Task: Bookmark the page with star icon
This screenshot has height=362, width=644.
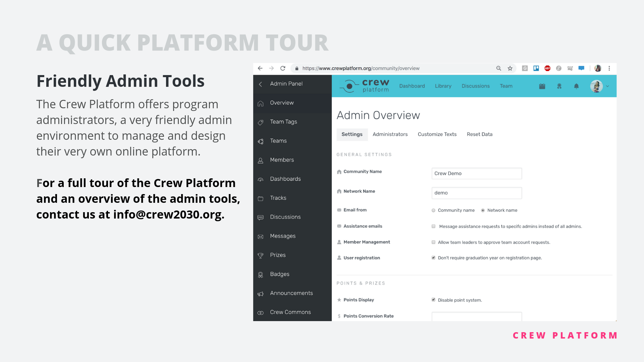Action: click(510, 68)
